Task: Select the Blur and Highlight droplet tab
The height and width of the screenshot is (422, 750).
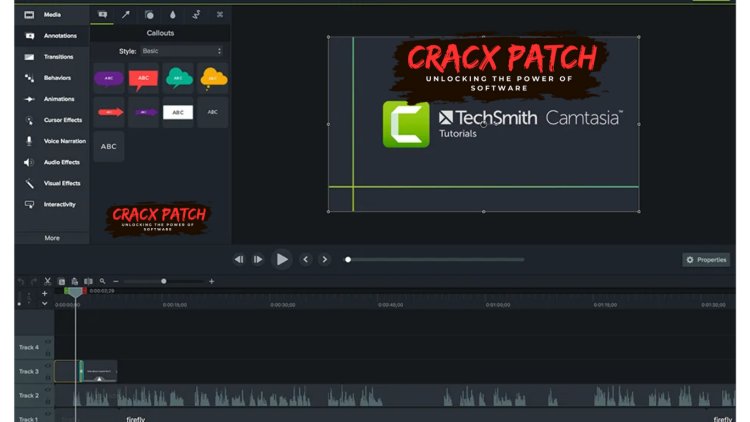Action: (x=173, y=15)
